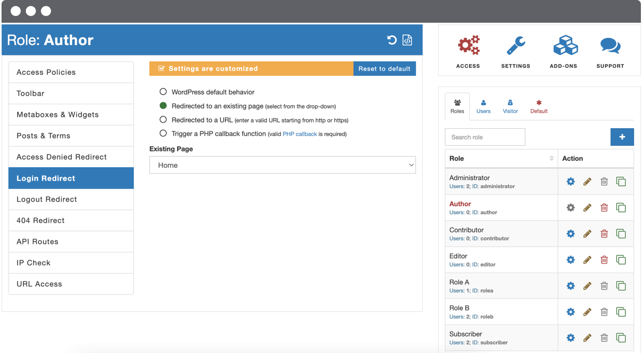Click the reset settings icon in the header
Screen dimensions: 644x353
391,40
